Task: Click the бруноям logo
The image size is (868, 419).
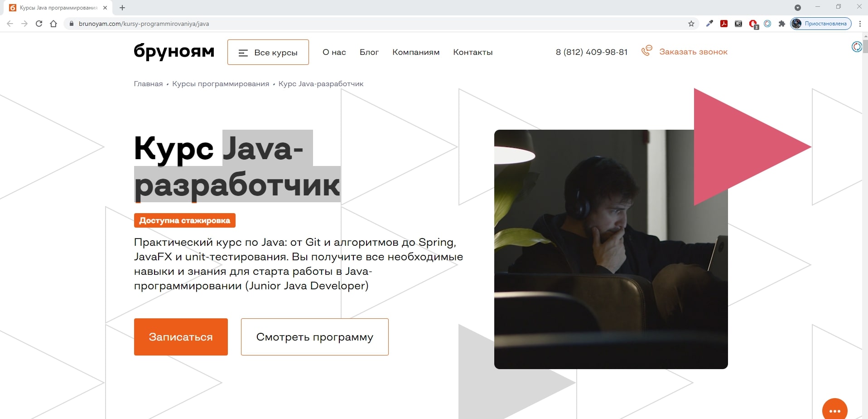Action: coord(174,52)
